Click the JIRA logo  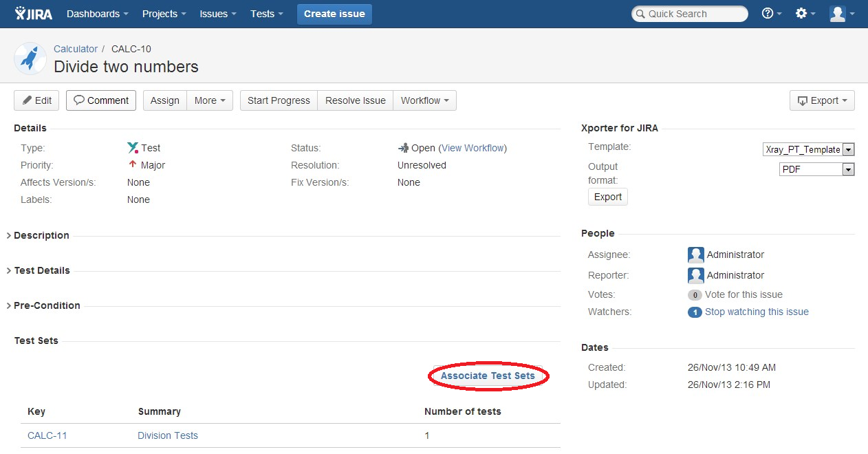(x=34, y=14)
